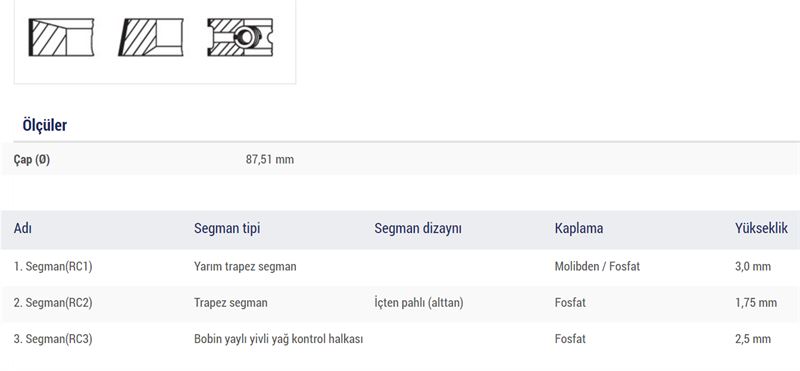This screenshot has height=371, width=800.
Task: Click the İçten pahlı (alttan) cell
Action: tap(419, 303)
